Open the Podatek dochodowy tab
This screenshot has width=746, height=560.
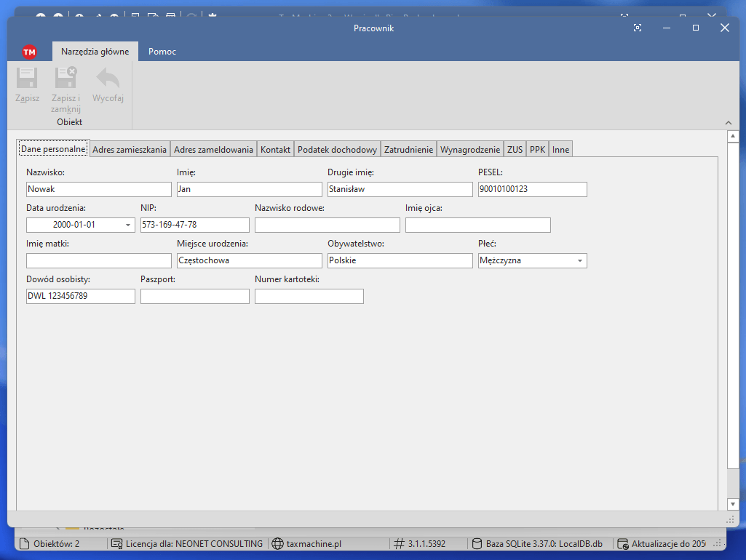(x=337, y=149)
